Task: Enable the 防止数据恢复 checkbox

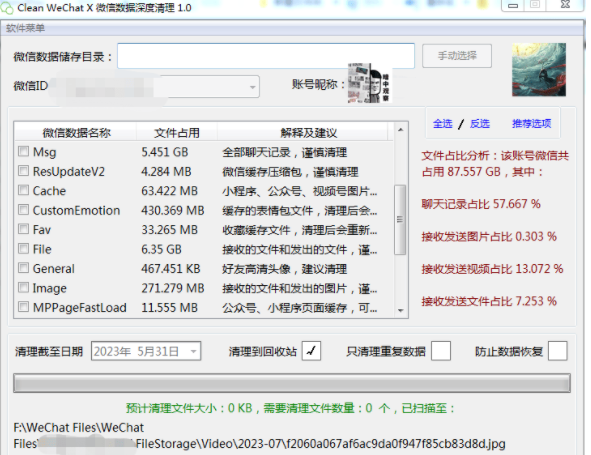Action: pos(558,351)
